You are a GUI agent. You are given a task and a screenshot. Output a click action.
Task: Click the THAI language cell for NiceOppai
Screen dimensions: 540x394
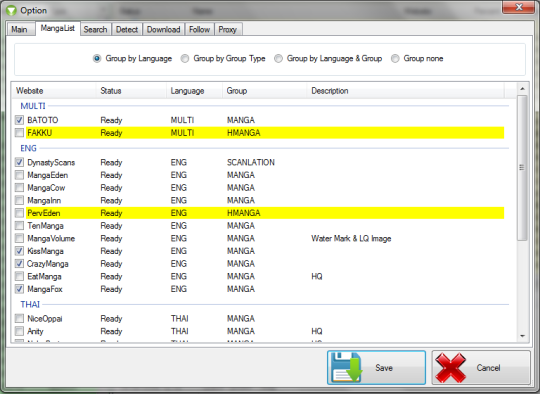[180, 319]
